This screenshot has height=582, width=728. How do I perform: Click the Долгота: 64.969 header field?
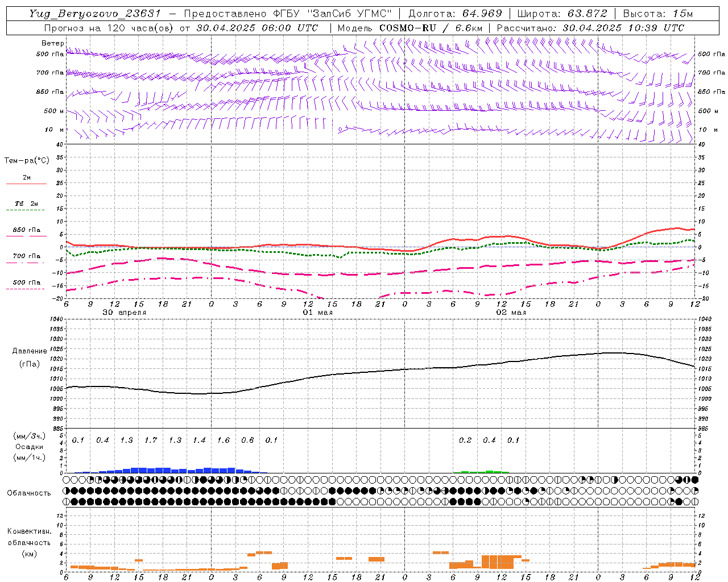coord(455,14)
